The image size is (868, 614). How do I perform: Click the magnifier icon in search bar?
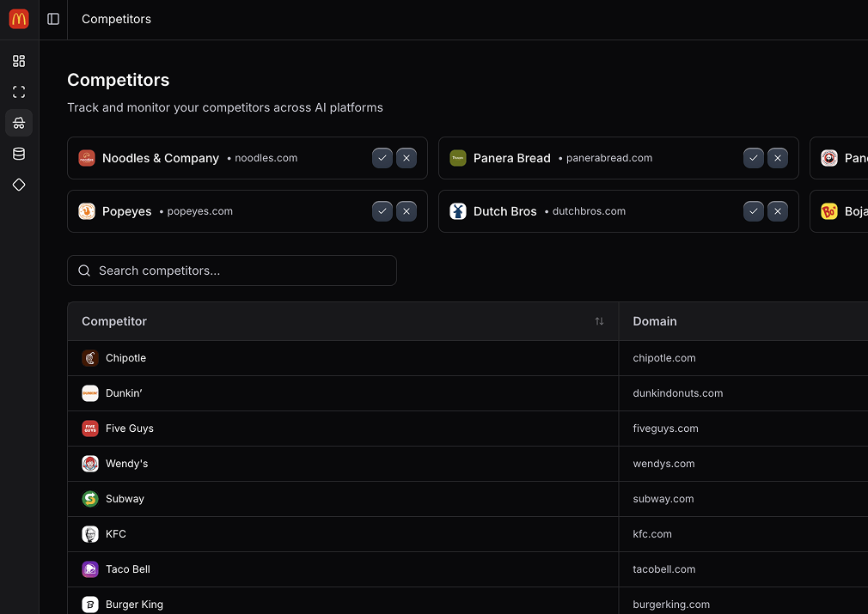click(x=84, y=271)
